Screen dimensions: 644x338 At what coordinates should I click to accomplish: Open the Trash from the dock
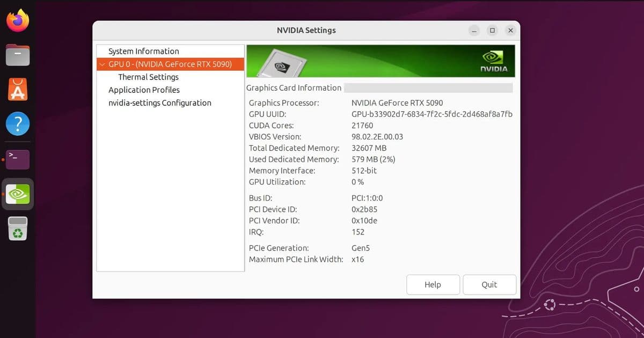(18, 228)
